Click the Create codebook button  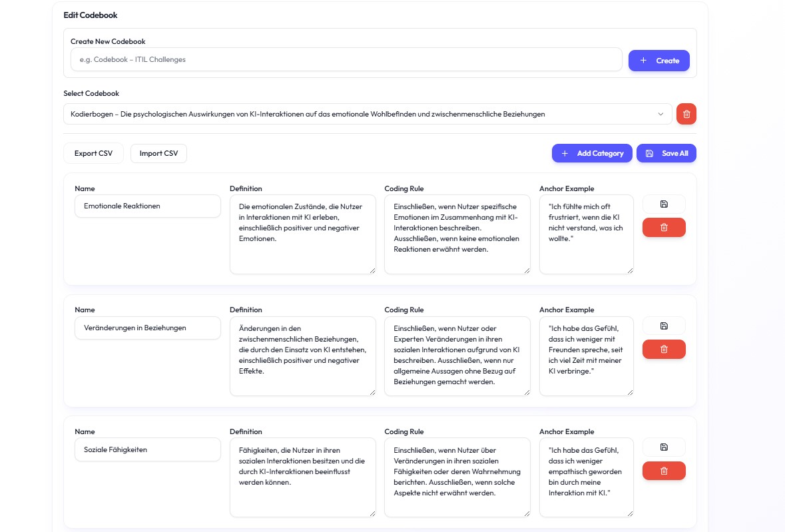pyautogui.click(x=659, y=61)
